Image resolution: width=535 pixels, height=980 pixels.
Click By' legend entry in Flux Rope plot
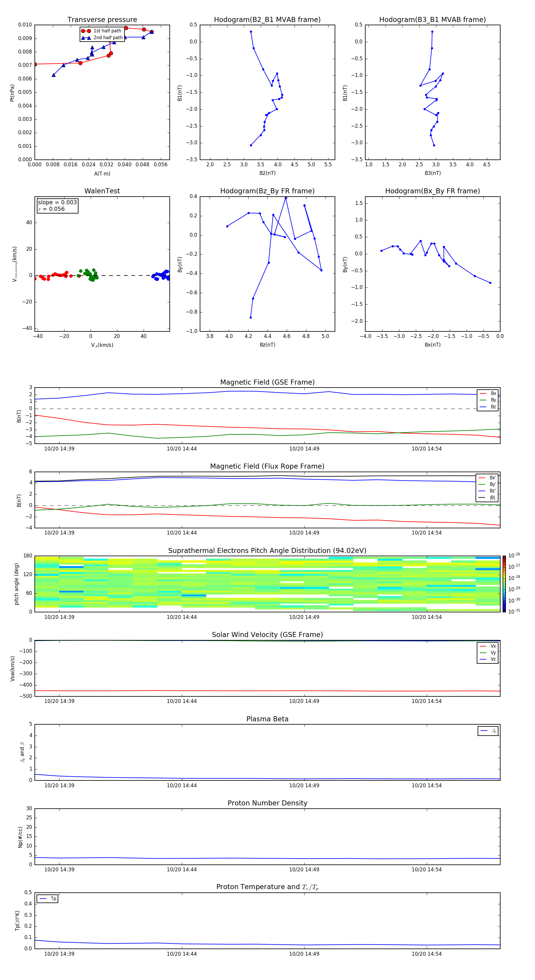(x=487, y=484)
